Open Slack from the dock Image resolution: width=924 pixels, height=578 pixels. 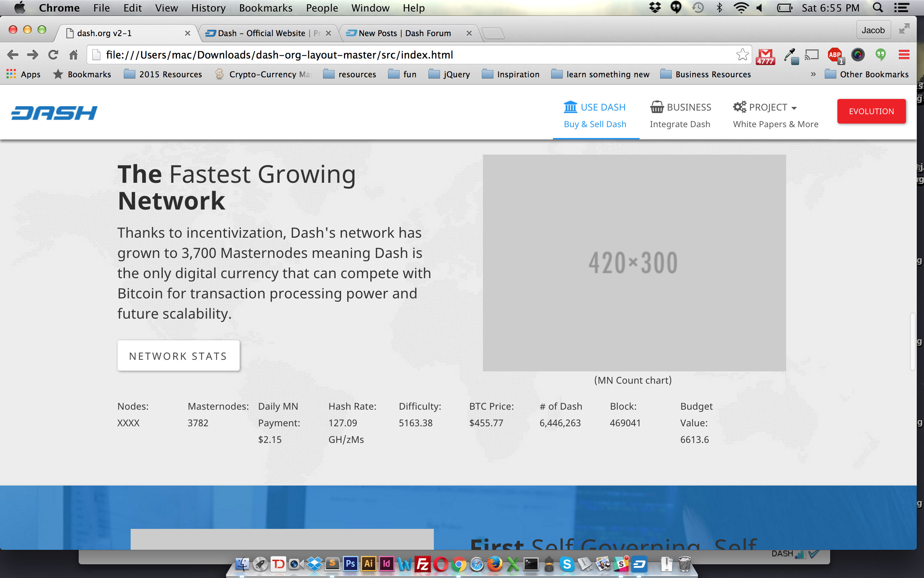(x=621, y=564)
